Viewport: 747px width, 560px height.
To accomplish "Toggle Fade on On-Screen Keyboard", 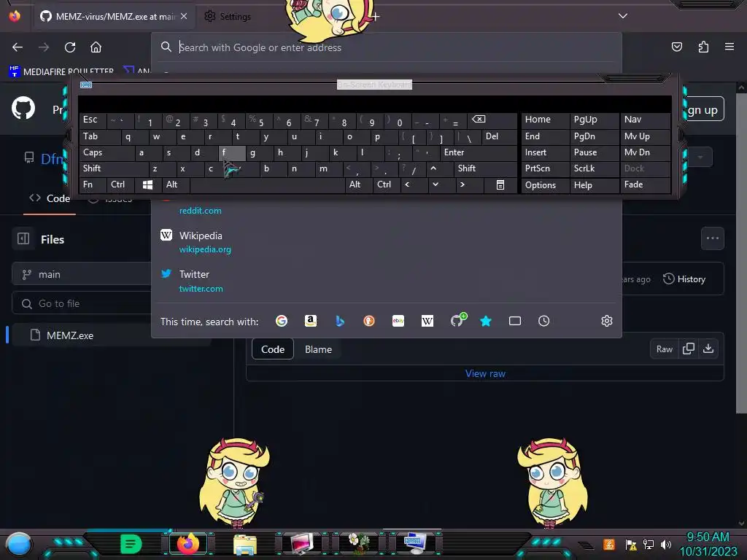I will click(645, 184).
